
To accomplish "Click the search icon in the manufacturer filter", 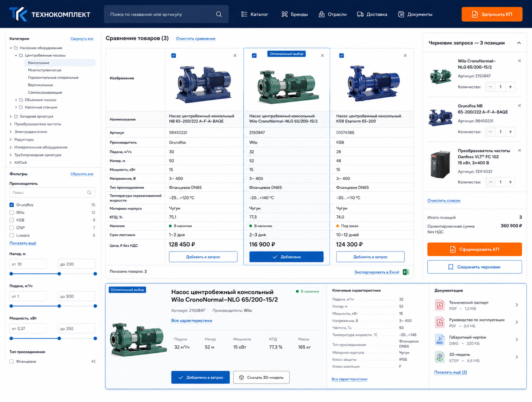I will pyautogui.click(x=89, y=193).
